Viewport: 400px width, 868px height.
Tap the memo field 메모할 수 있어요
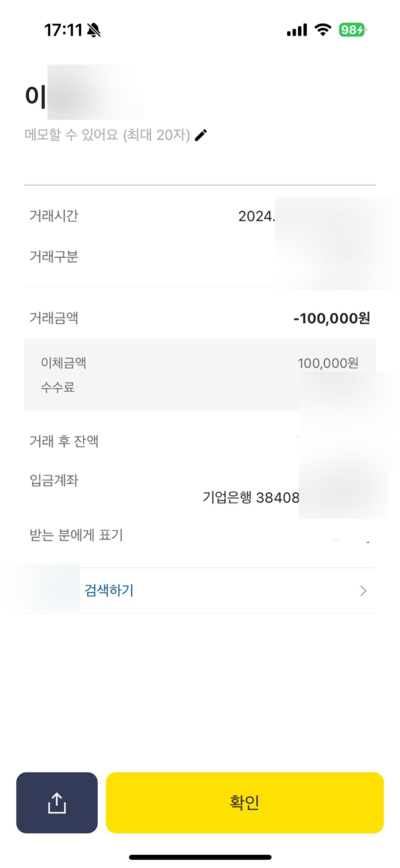coord(107,135)
